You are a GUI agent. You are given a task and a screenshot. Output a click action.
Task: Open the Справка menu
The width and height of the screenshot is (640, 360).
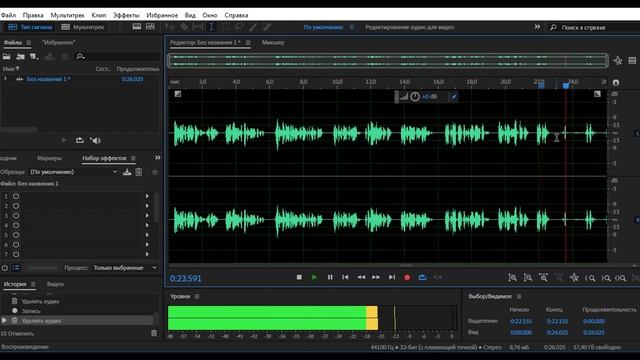coord(236,15)
